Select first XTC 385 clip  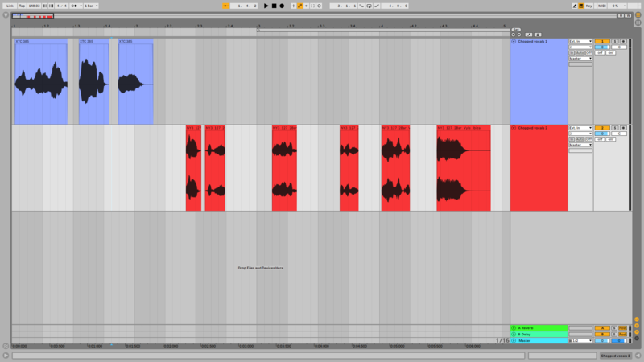pos(41,82)
